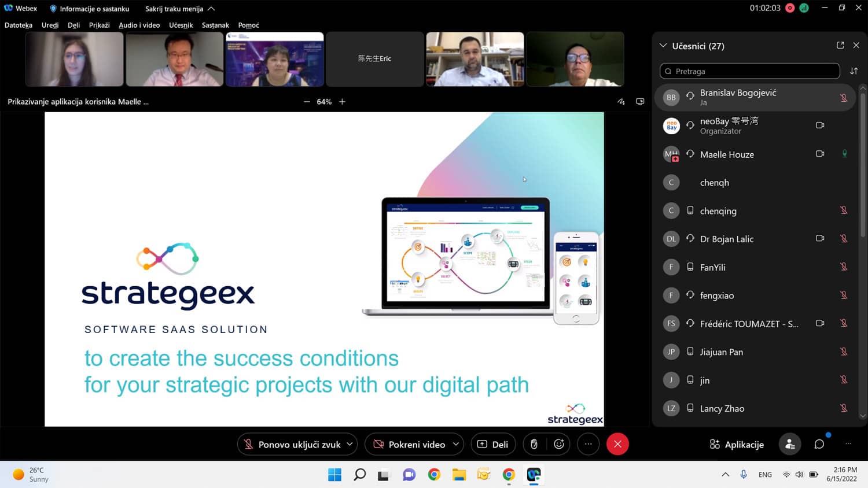Open the Windows Start menu
The width and height of the screenshot is (868, 488).
pos(334,475)
